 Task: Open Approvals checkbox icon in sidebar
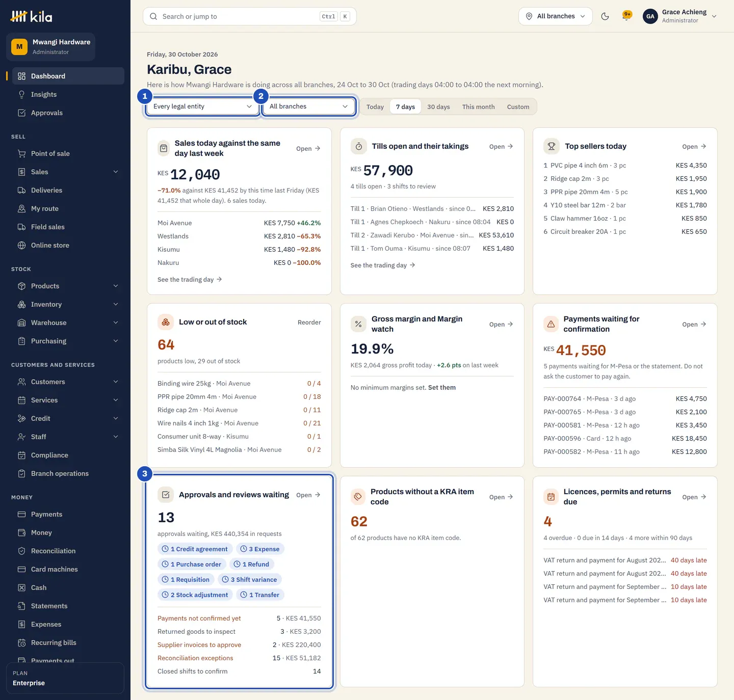[x=21, y=113]
